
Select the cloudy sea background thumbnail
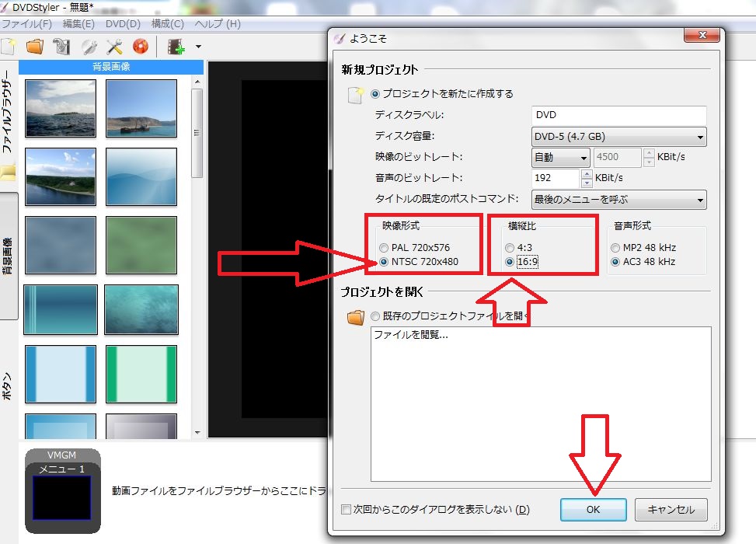(x=61, y=109)
